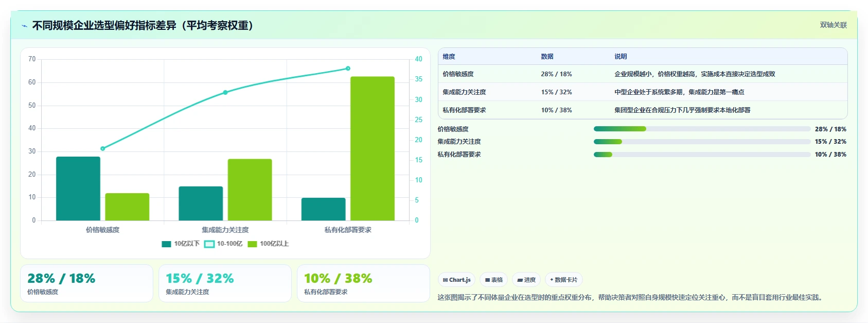The image size is (868, 323).
Task: Click the 价格敏感度 label under chart x-axis
Action: (x=102, y=230)
